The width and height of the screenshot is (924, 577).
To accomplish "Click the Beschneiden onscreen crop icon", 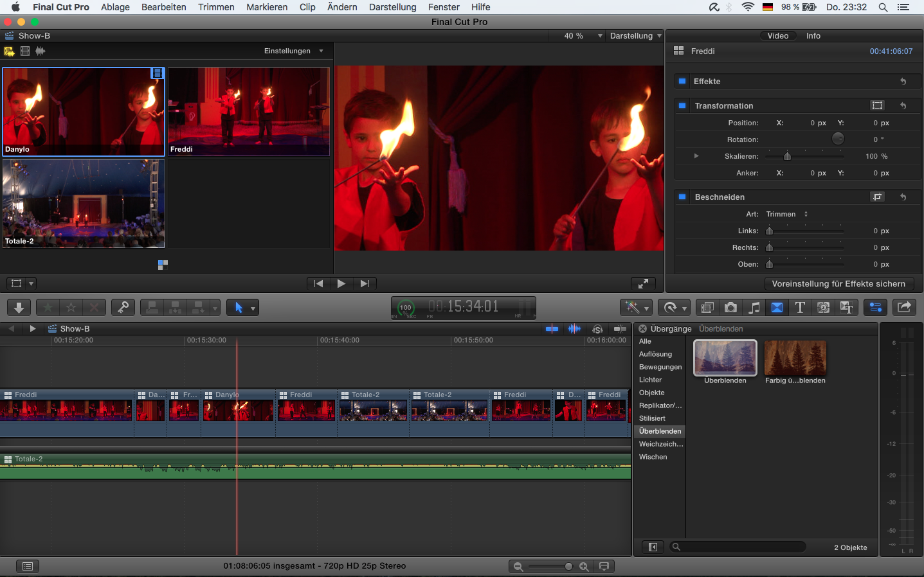I will (877, 197).
